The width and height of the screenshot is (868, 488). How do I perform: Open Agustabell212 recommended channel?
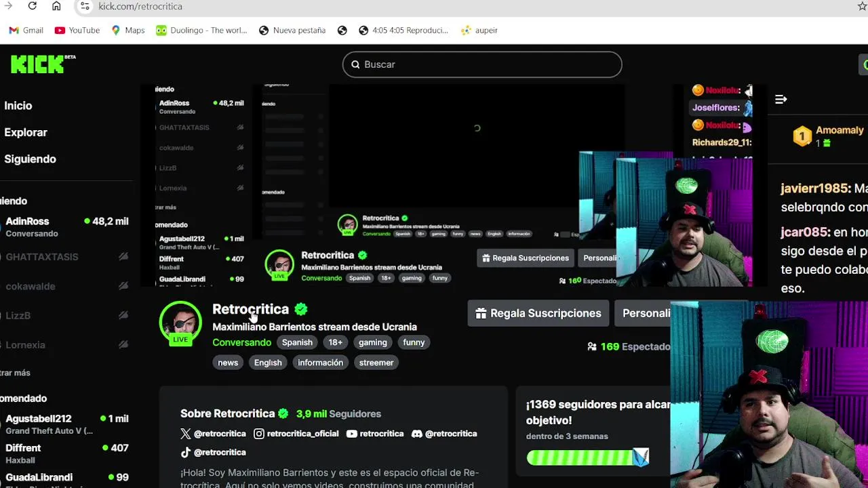click(66, 424)
